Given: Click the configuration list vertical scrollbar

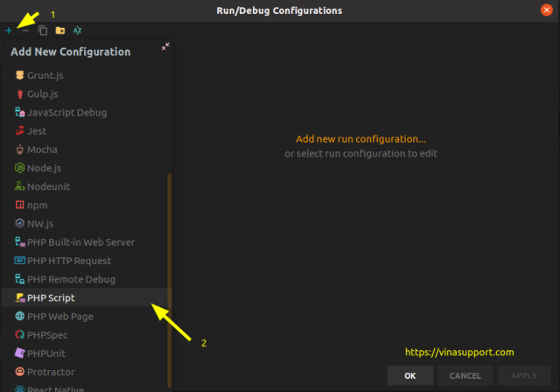Looking at the screenshot, I should coord(169,280).
